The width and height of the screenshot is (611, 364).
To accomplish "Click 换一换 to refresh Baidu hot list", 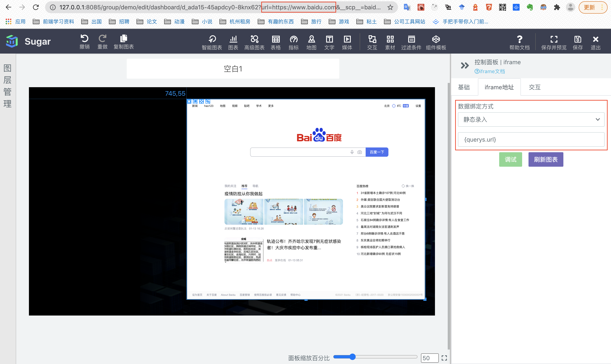I will click(x=408, y=186).
